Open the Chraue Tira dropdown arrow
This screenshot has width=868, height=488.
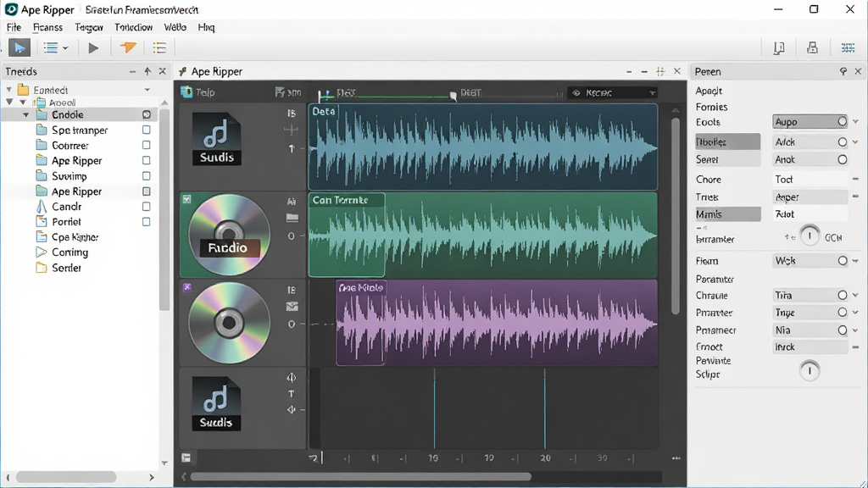pyautogui.click(x=856, y=296)
